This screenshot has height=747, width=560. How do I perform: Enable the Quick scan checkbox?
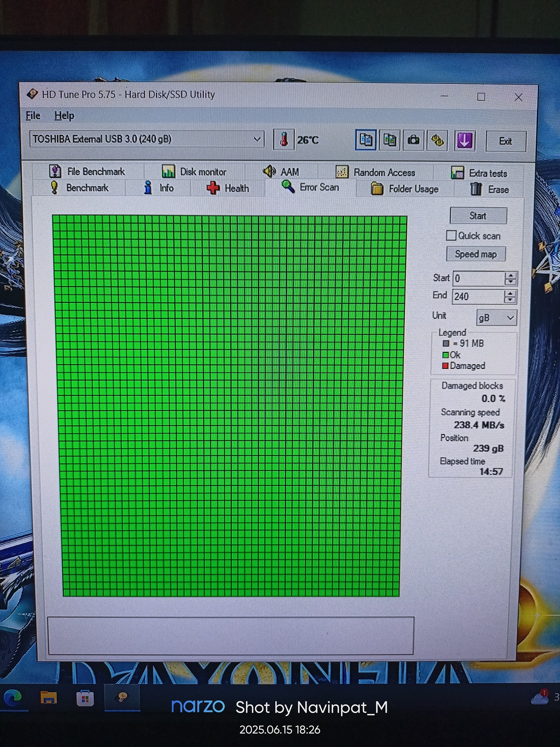coord(451,236)
